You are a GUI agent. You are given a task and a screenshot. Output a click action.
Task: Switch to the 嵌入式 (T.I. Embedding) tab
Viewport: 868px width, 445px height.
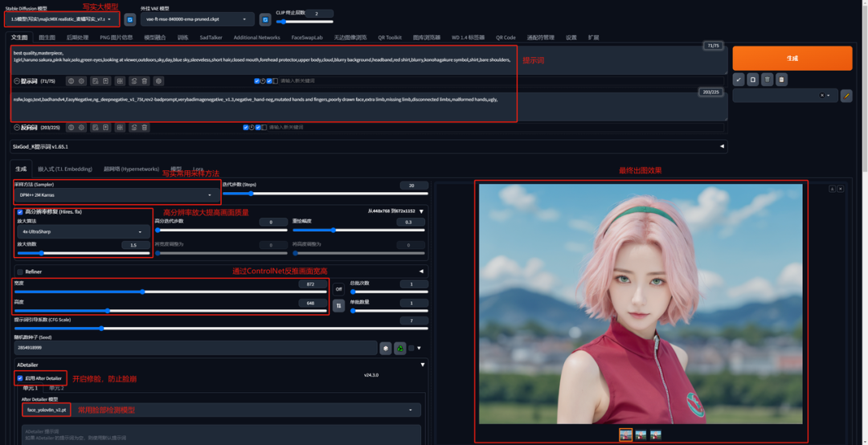[x=65, y=169]
